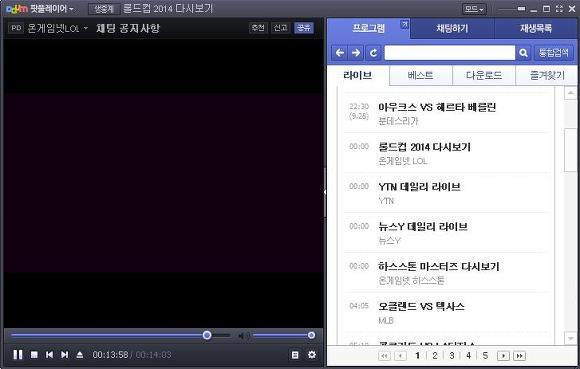
Task: Click the 추천 button
Action: click(x=258, y=28)
